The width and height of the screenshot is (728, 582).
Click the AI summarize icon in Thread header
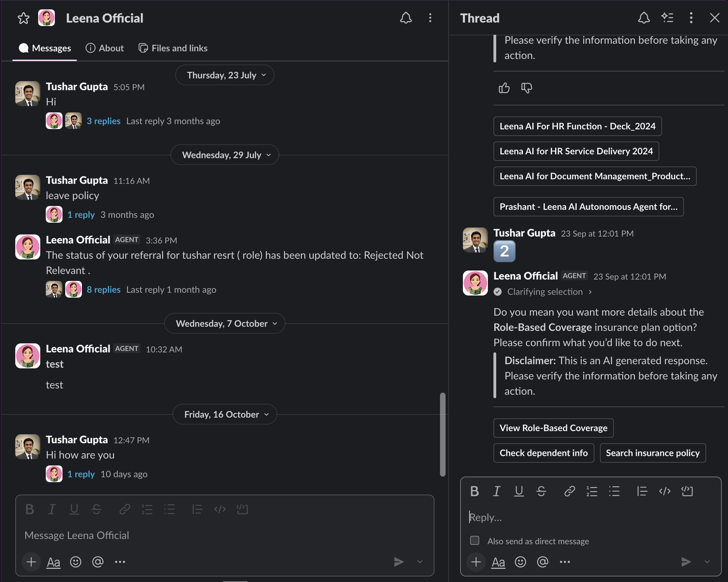coord(667,18)
